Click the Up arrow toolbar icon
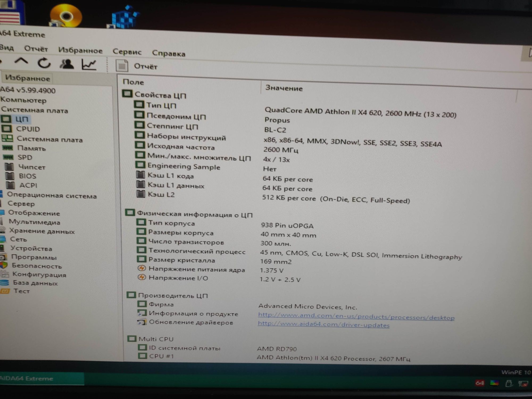532x399 pixels. (x=21, y=61)
